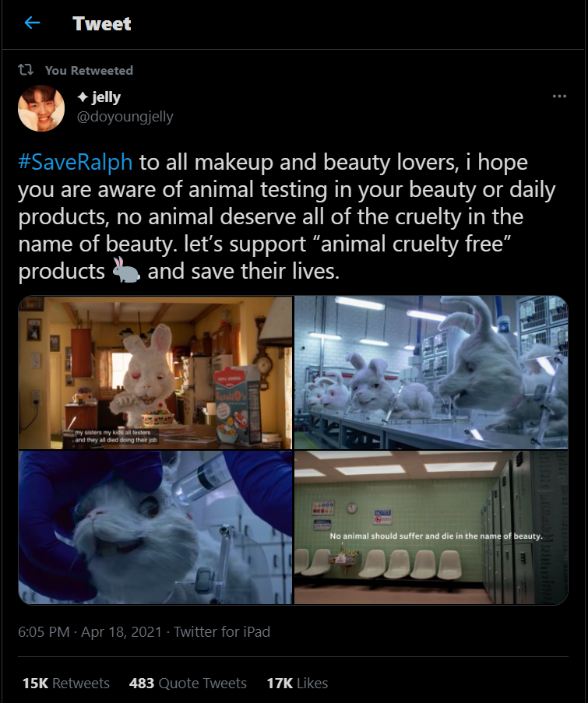The image size is (588, 703).
Task: View the 483 Quote Tweets list
Action: point(188,683)
